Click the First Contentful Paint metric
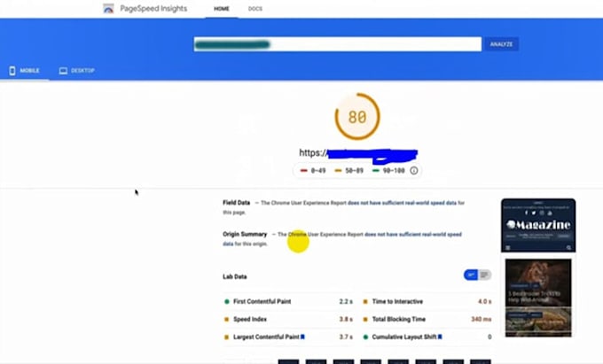This screenshot has width=603, height=364. pos(288,301)
